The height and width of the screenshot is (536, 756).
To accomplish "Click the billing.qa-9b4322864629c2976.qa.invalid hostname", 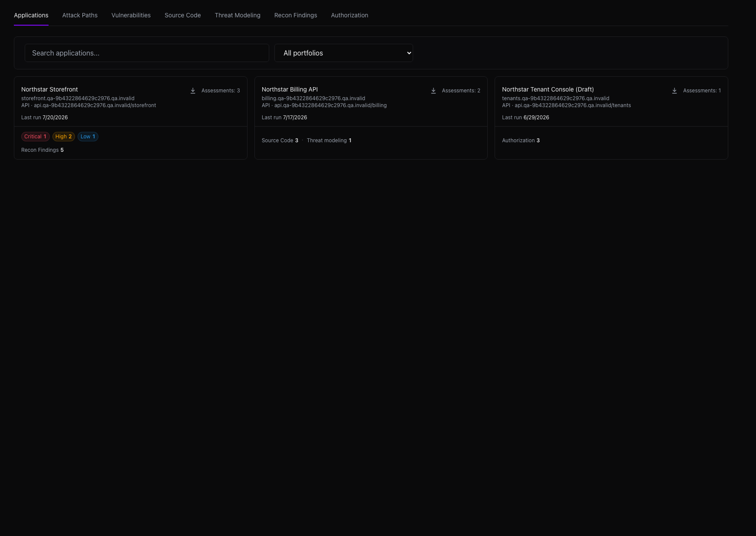I will point(313,98).
